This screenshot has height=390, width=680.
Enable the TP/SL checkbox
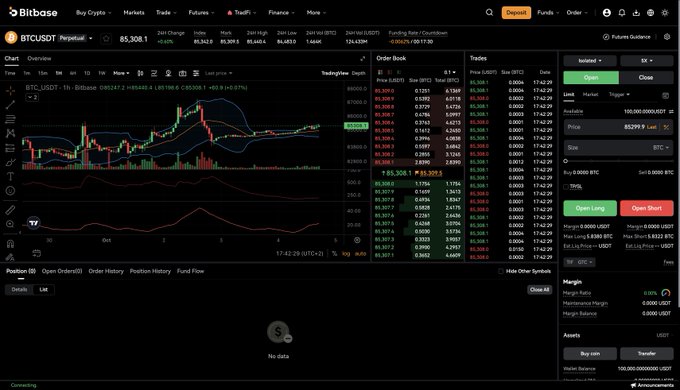(566, 187)
